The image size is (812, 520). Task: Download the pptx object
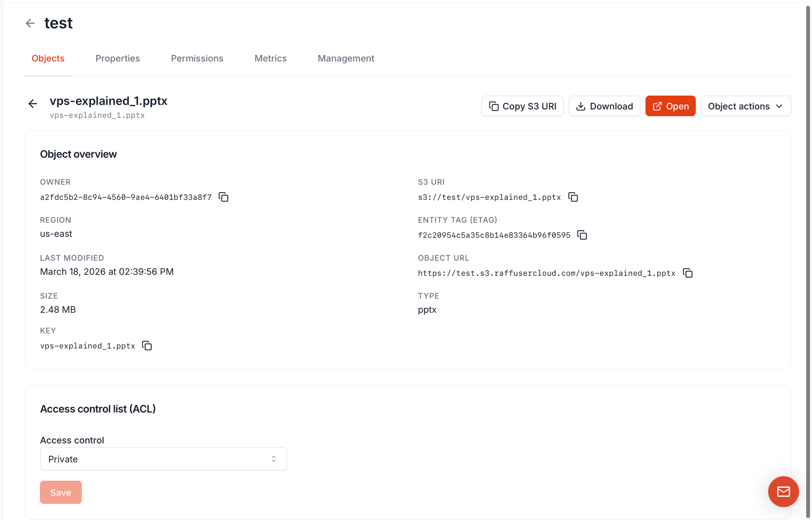point(605,106)
